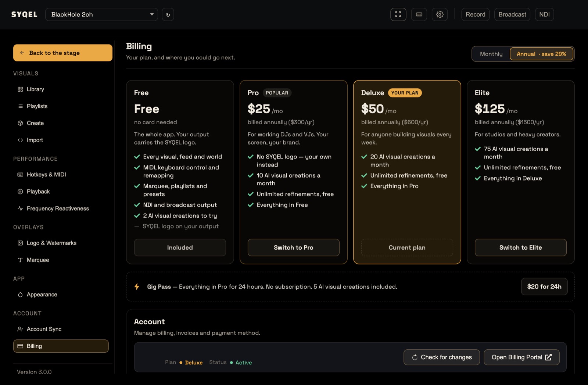
Task: Select Marquee in the Overlays section
Action: coord(61,260)
